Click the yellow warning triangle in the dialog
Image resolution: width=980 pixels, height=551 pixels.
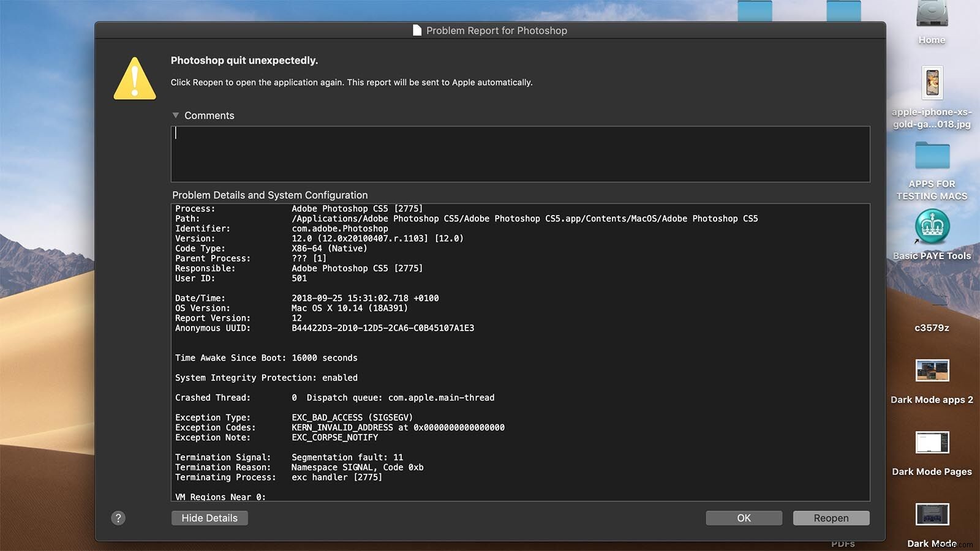point(134,78)
